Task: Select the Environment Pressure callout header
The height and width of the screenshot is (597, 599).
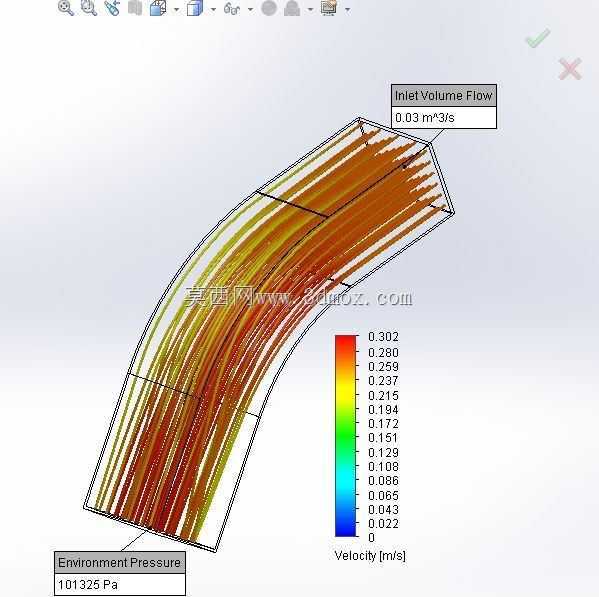Action: coord(120,562)
